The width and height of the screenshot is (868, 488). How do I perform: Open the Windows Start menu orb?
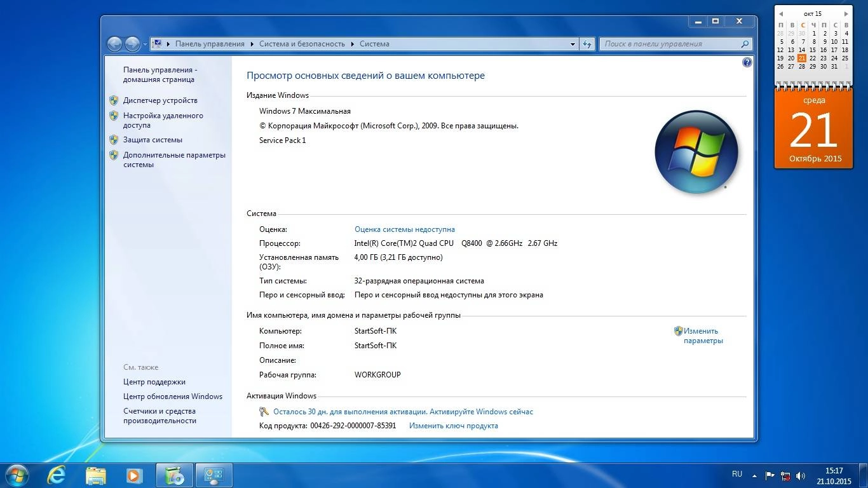pos(16,475)
